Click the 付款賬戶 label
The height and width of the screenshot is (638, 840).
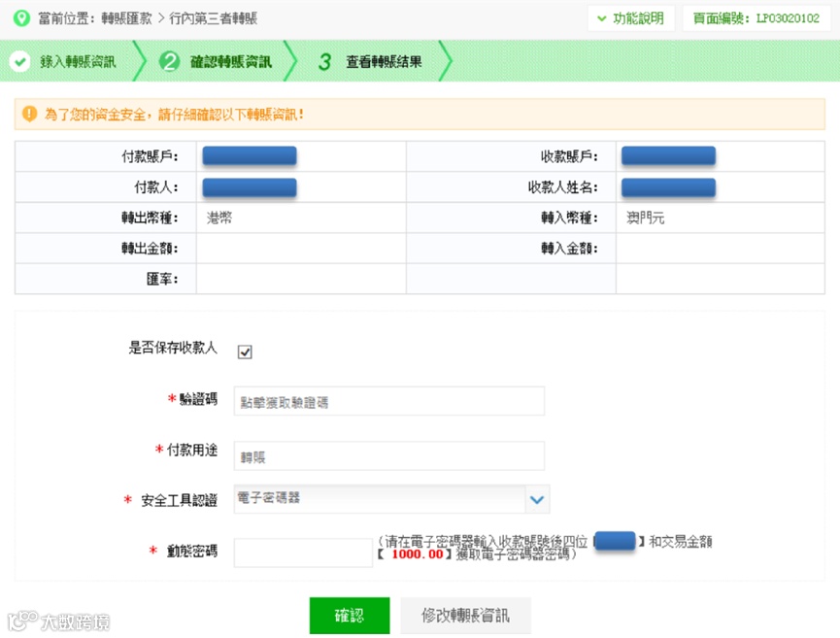(x=150, y=156)
